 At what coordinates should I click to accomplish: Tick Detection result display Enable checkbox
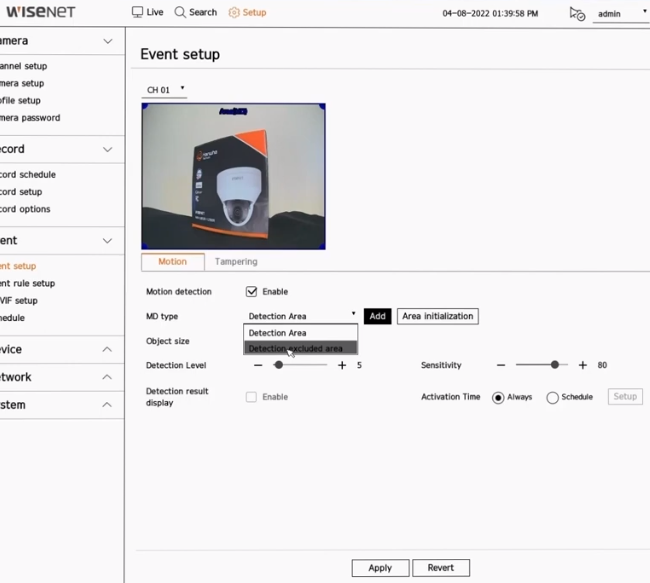(x=251, y=397)
